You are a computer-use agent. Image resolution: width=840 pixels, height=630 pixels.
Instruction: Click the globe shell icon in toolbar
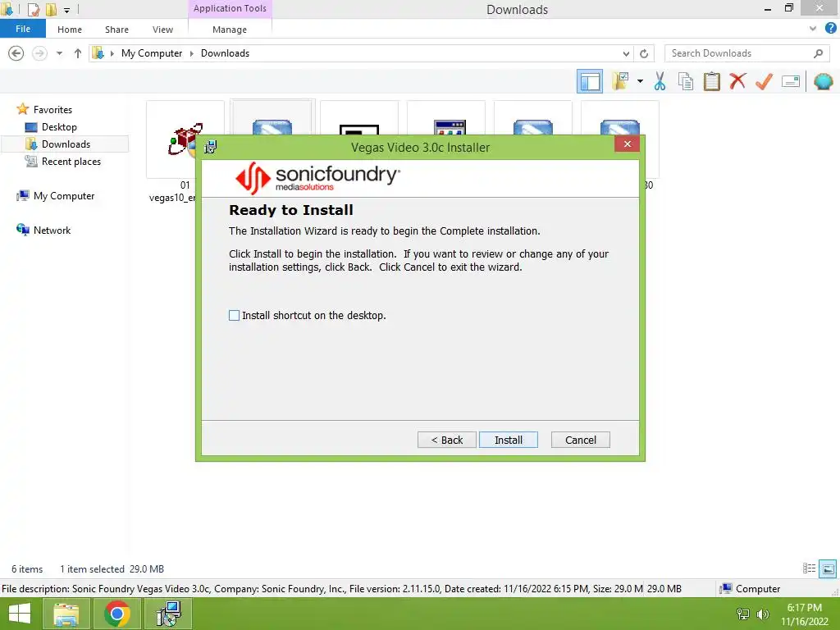coord(823,81)
